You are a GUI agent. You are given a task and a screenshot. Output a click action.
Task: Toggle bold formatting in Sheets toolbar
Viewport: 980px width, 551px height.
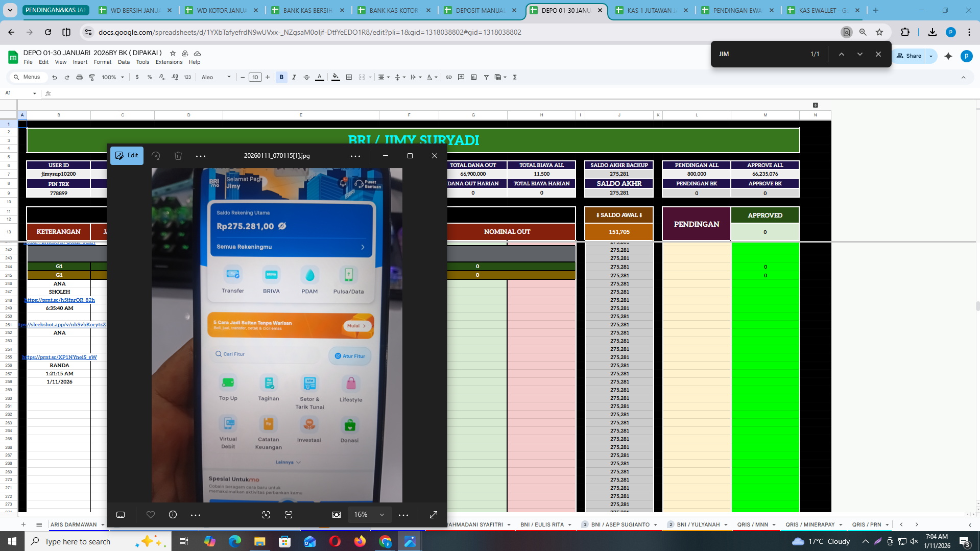(x=281, y=77)
